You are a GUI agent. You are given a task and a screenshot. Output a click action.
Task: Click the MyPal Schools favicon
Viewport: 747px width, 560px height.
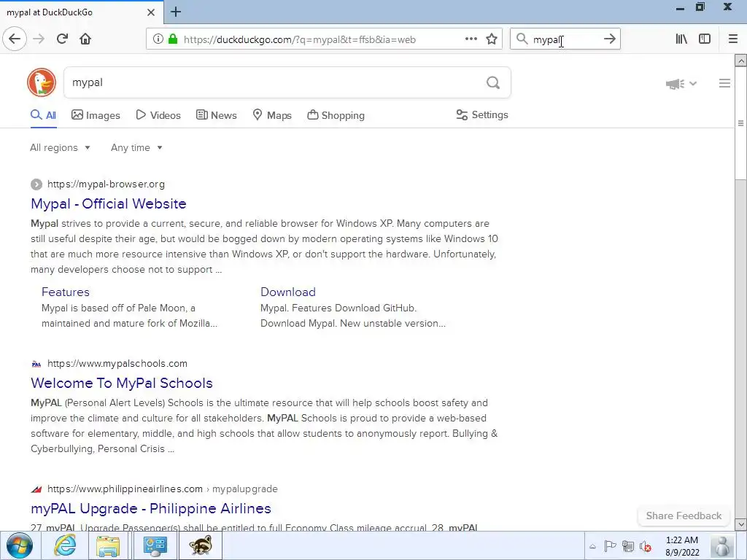click(x=36, y=364)
